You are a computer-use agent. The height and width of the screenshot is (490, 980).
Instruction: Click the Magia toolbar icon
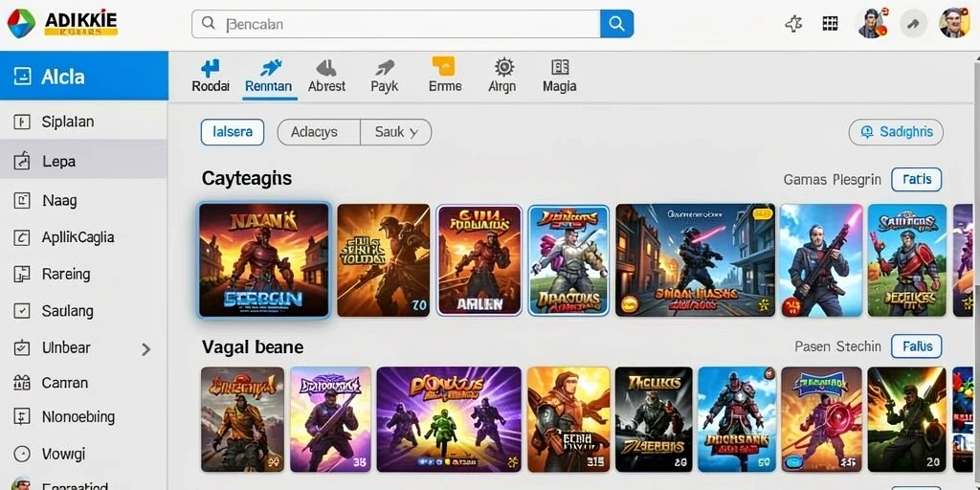[560, 67]
